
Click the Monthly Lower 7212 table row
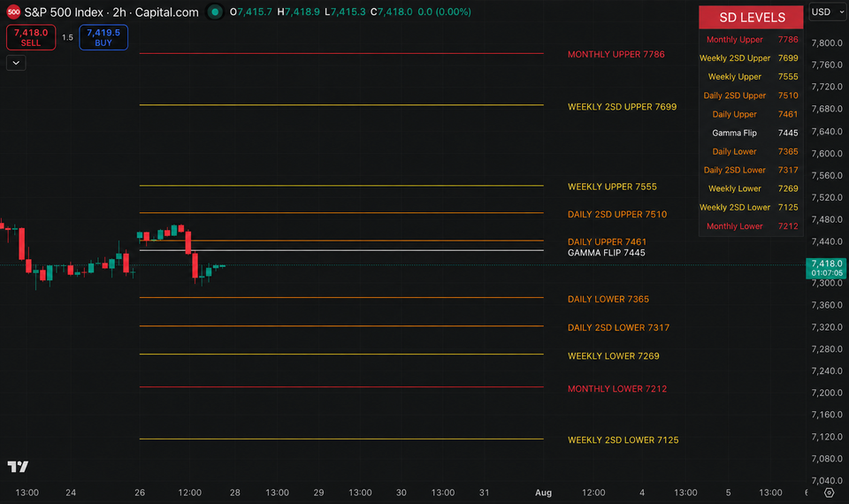752,226
